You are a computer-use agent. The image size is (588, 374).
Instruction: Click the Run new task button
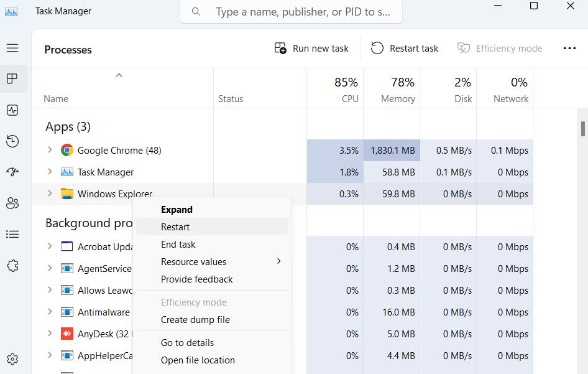(x=311, y=49)
